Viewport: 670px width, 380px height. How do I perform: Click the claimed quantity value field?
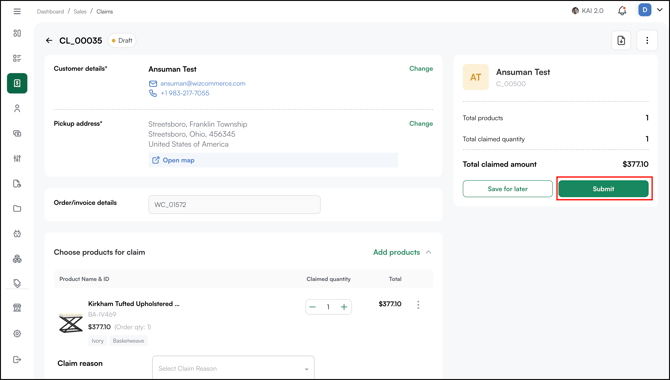pyautogui.click(x=328, y=307)
